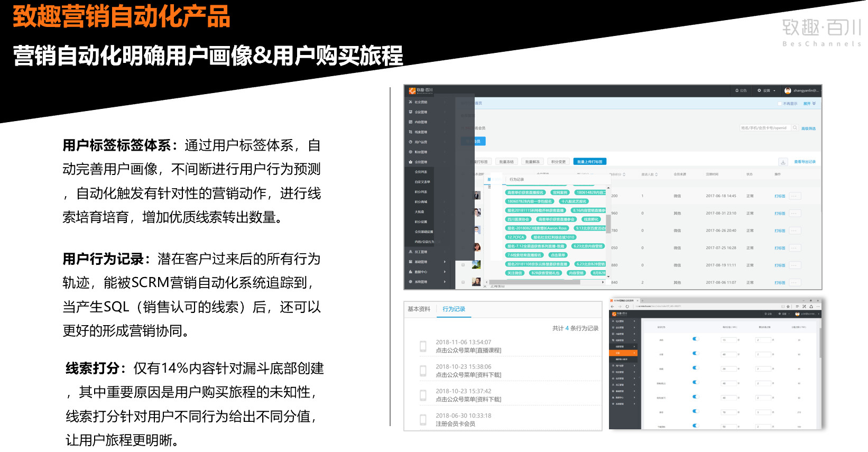Click the 系统管理 sidebar icon in member list
The height and width of the screenshot is (452, 868).
pyautogui.click(x=410, y=282)
